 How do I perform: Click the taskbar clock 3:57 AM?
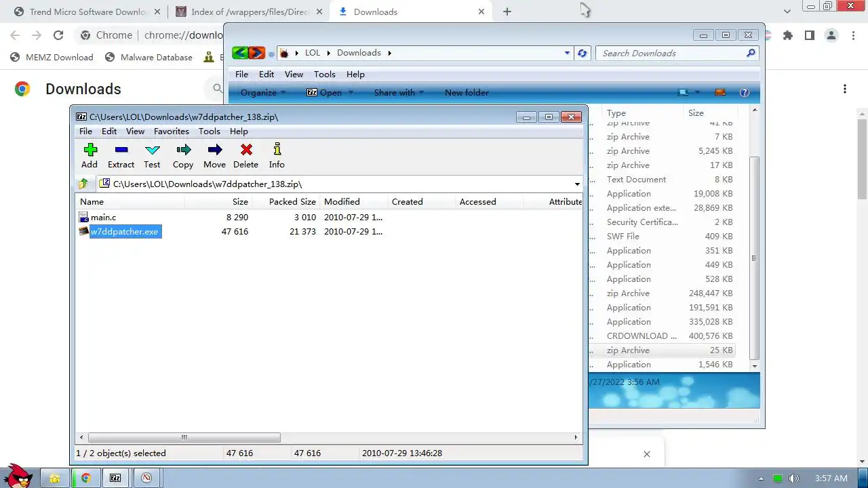[831, 479]
